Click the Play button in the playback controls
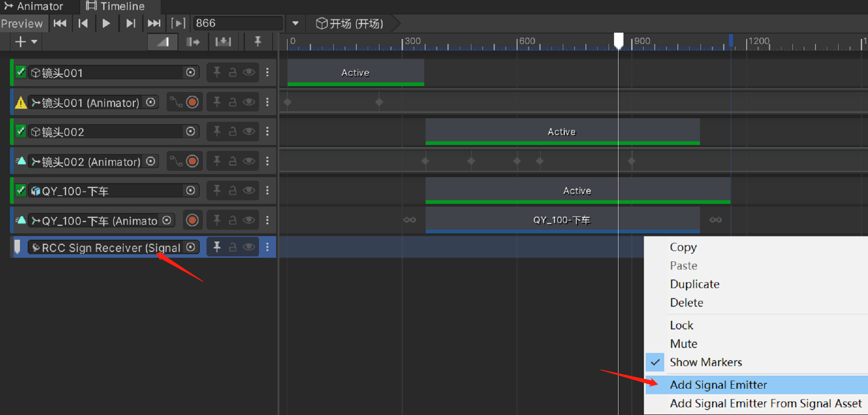The height and width of the screenshot is (415, 868). click(x=107, y=23)
